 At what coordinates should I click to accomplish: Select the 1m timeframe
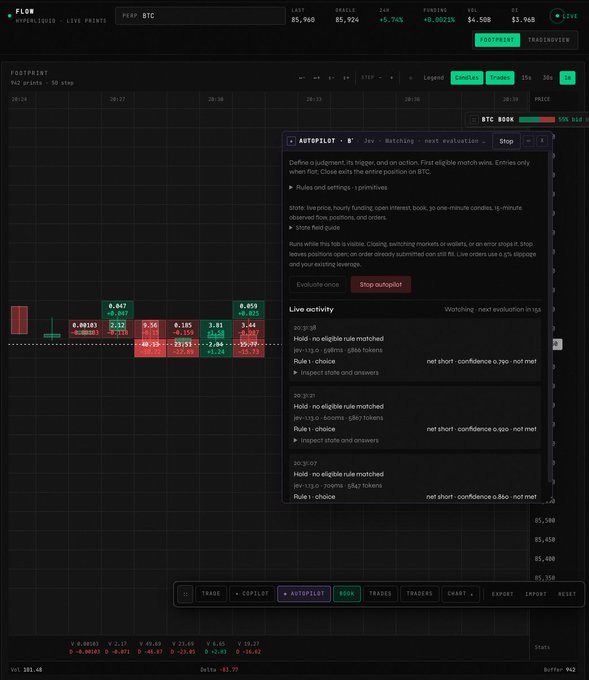click(567, 78)
